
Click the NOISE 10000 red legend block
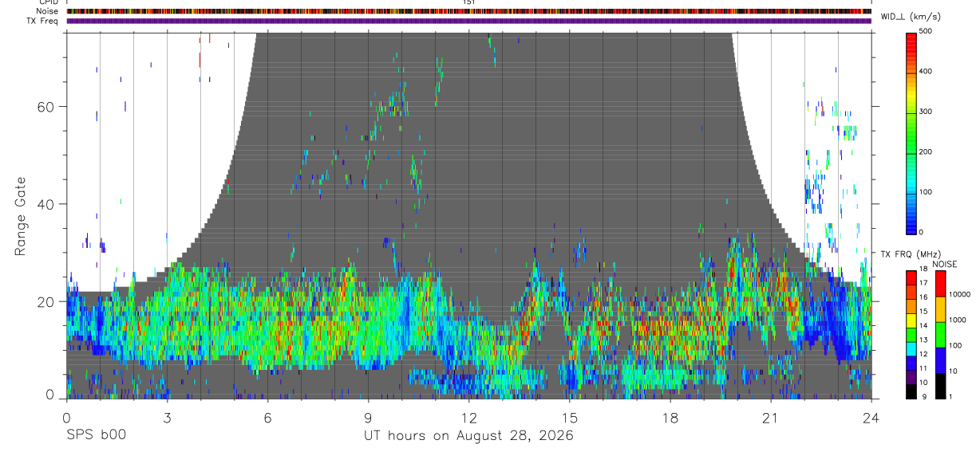pos(941,283)
